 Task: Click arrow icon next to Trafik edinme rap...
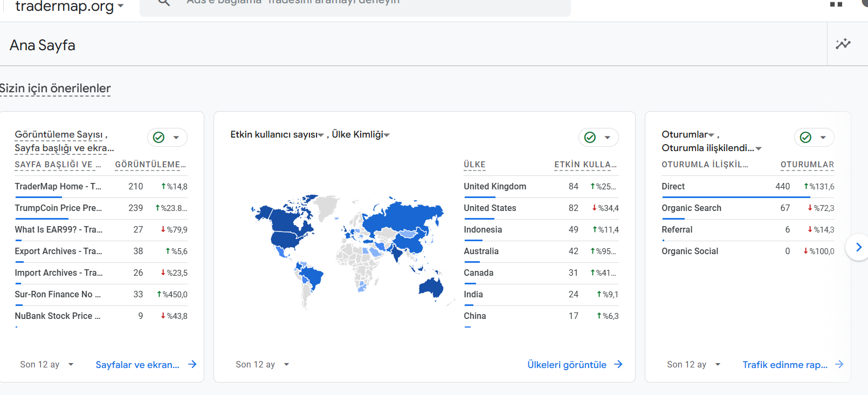click(839, 364)
